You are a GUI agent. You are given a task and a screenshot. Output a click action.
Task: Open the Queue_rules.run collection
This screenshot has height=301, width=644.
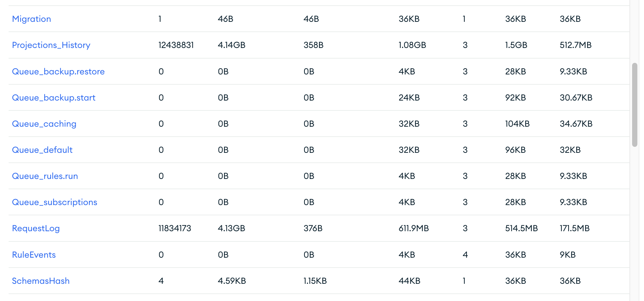pyautogui.click(x=45, y=176)
